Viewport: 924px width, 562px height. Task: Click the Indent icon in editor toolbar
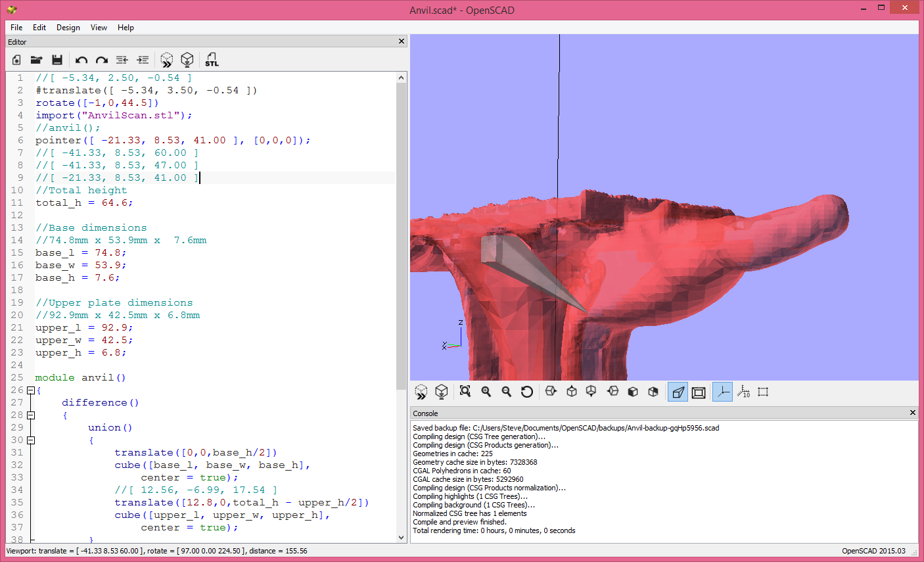point(143,60)
